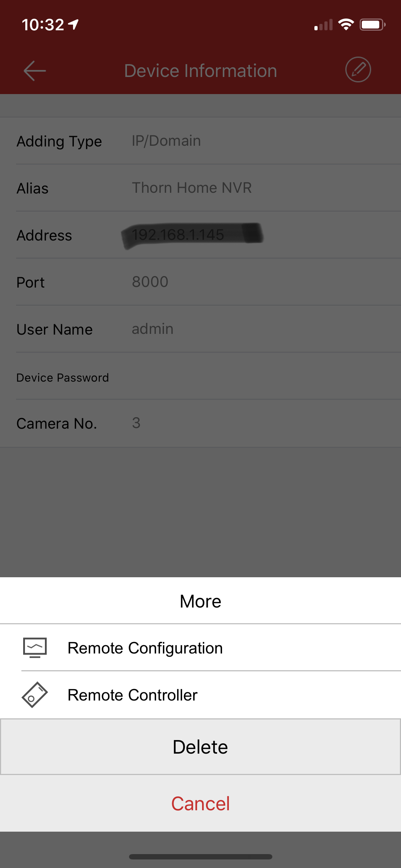
Task: Tap the Remote Configuration monitor icon
Action: pos(35,647)
